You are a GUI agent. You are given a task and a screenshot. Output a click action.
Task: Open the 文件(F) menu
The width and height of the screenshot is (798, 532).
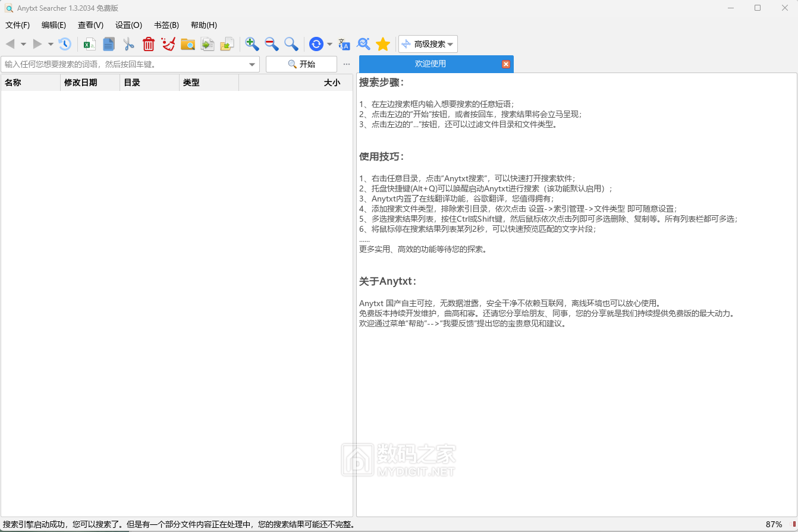(17, 25)
